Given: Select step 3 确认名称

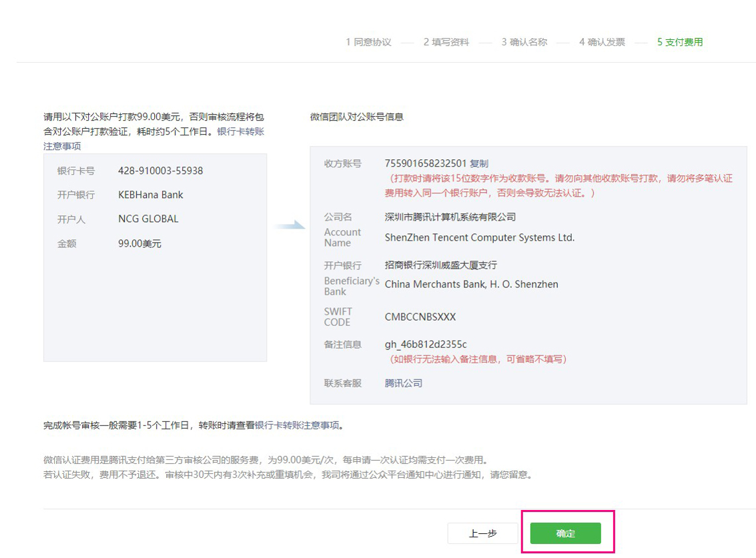Looking at the screenshot, I should (x=524, y=42).
